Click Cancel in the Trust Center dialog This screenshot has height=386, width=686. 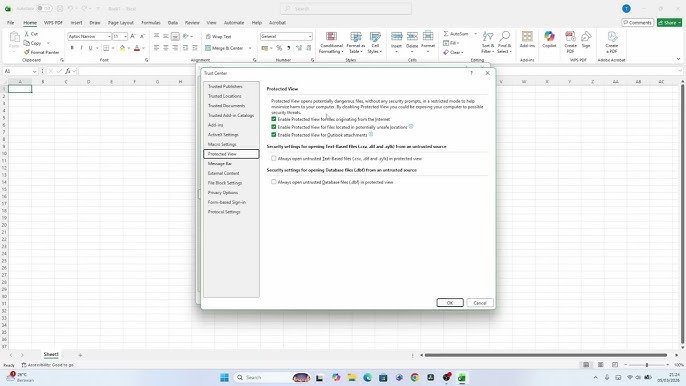(480, 303)
